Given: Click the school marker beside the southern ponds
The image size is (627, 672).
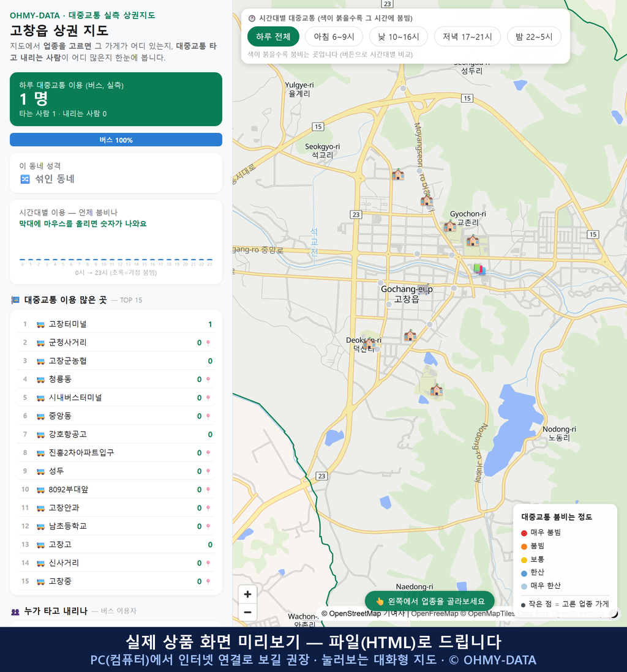Looking at the screenshot, I should (436, 390).
